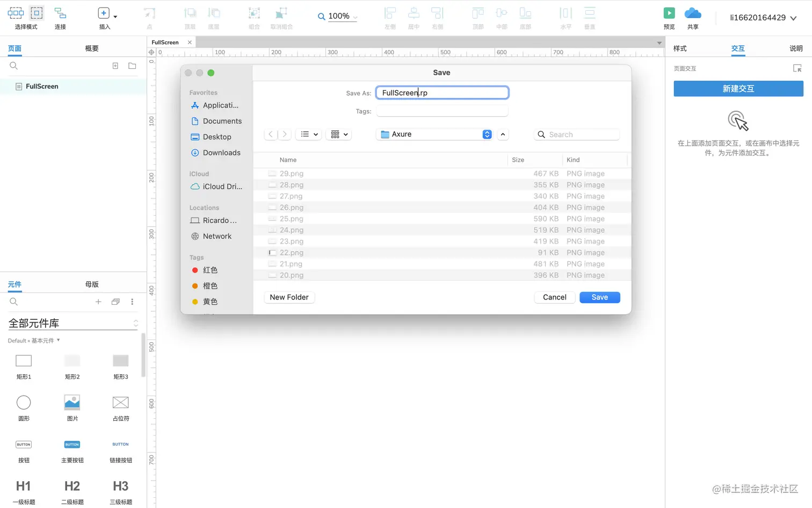This screenshot has width=812, height=508.
Task: Open the 插入 insert tool
Action: [x=104, y=18]
